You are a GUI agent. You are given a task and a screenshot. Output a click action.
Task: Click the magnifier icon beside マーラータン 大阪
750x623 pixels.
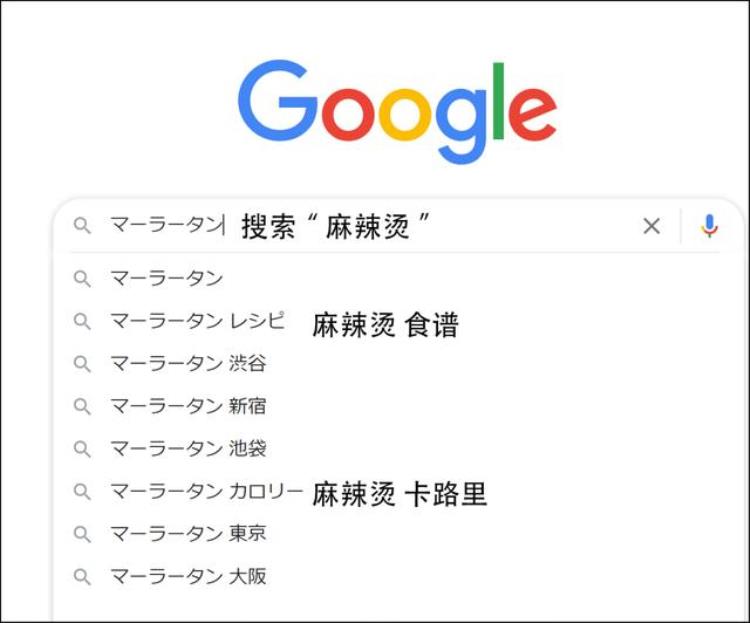(82, 577)
